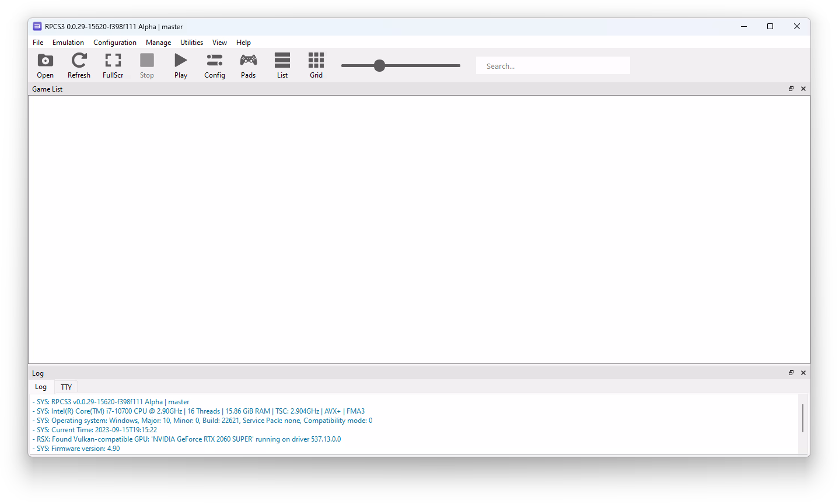
Task: Select the Log tab
Action: [x=41, y=387]
